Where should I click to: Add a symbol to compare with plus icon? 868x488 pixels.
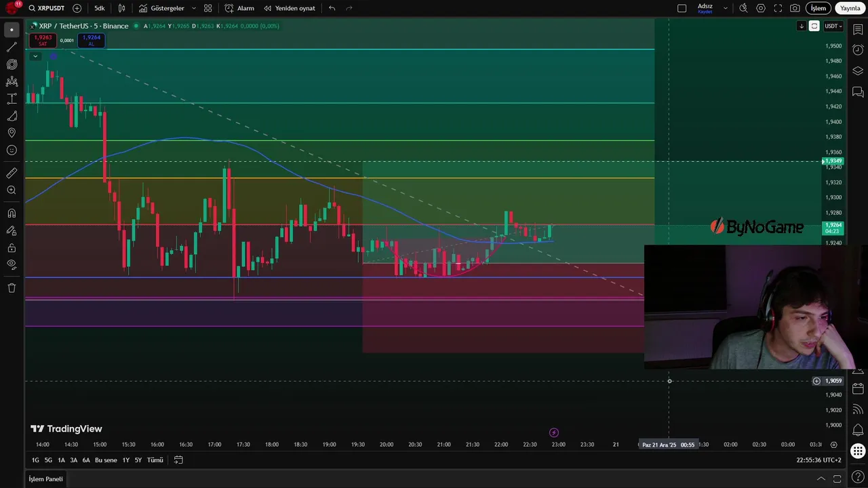point(77,8)
